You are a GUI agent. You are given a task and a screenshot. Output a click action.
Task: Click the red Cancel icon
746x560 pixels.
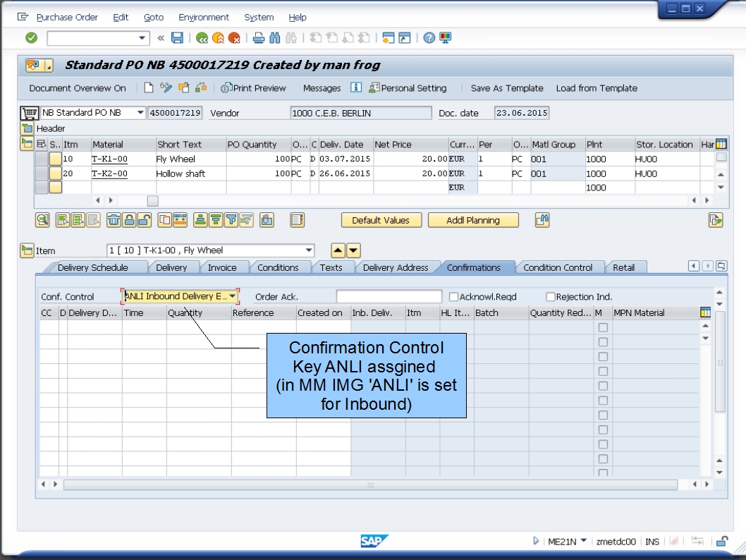click(234, 38)
